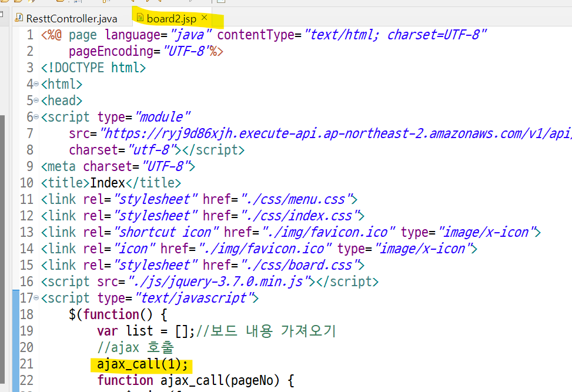Image resolution: width=572 pixels, height=392 pixels.
Task: Click the word Index inside the title tag
Action: (x=108, y=183)
